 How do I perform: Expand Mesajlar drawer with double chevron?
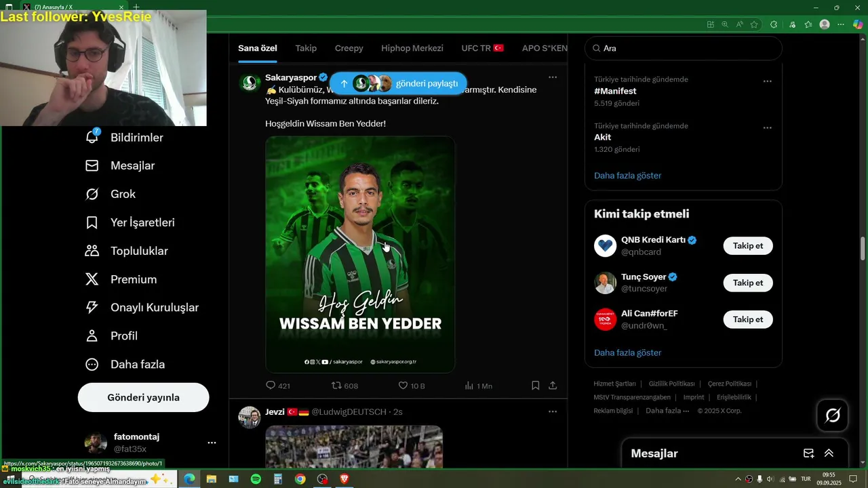tap(829, 453)
